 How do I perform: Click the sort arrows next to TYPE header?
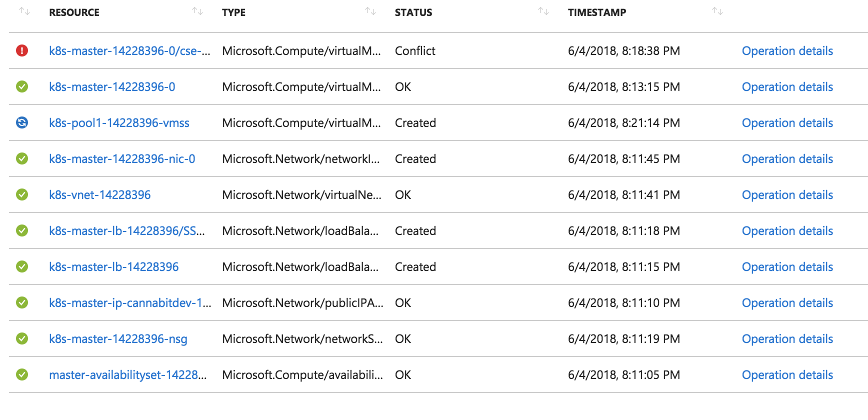point(370,11)
